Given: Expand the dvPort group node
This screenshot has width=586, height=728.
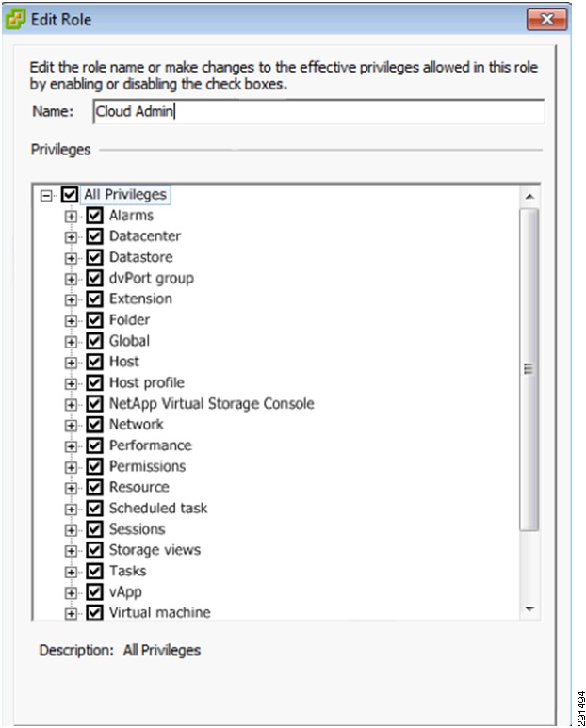Looking at the screenshot, I should click(x=71, y=279).
